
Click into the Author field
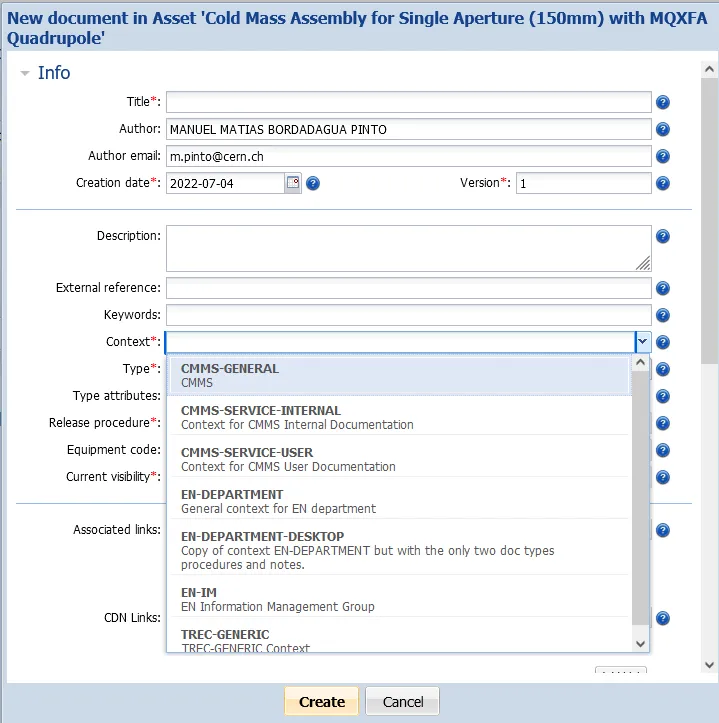(409, 129)
